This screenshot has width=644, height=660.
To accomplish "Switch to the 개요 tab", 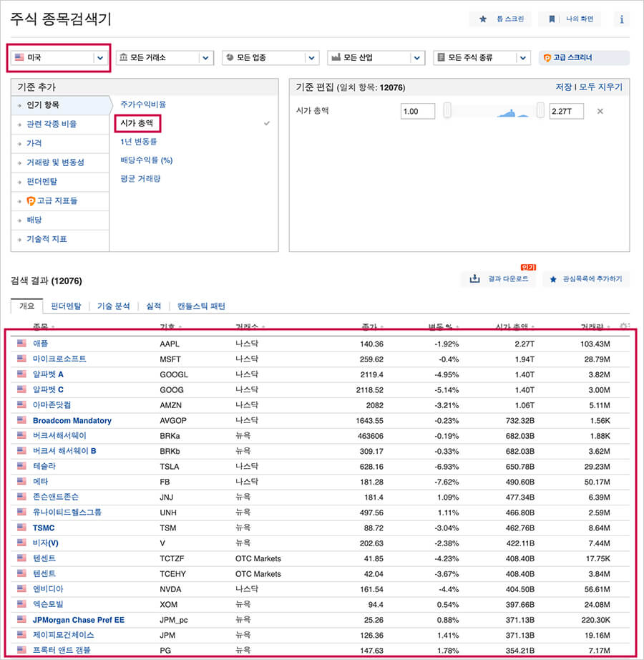I will (27, 306).
